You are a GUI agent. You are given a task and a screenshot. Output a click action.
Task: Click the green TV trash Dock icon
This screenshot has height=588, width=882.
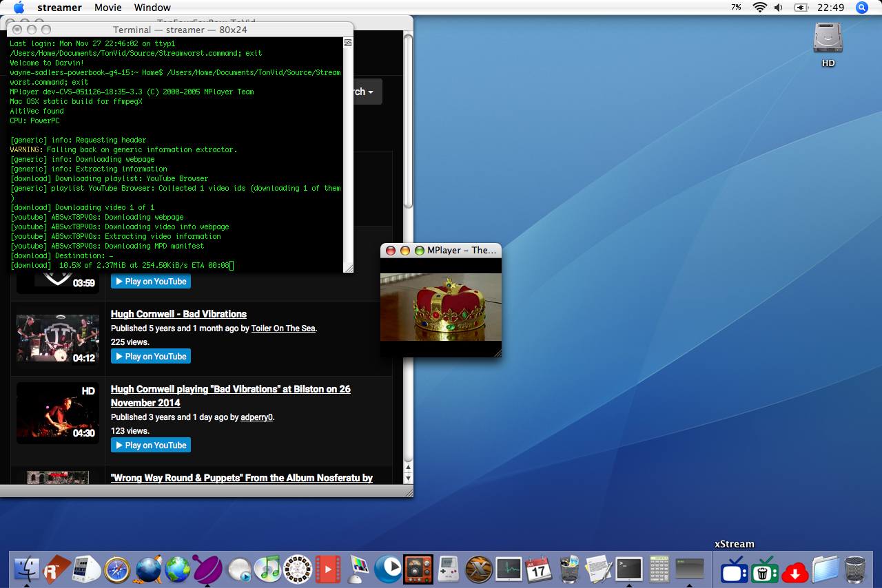(765, 570)
